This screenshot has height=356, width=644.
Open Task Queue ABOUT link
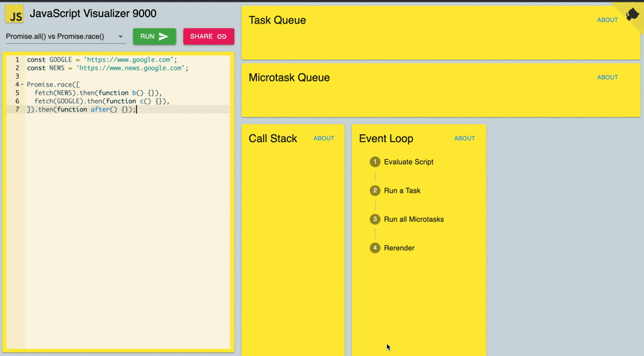coord(608,19)
